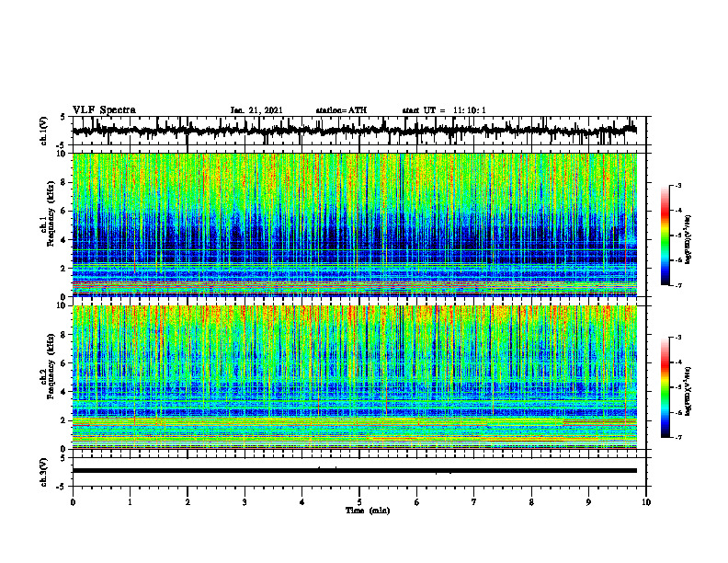Click the 'station=ATH' label

pos(341,110)
